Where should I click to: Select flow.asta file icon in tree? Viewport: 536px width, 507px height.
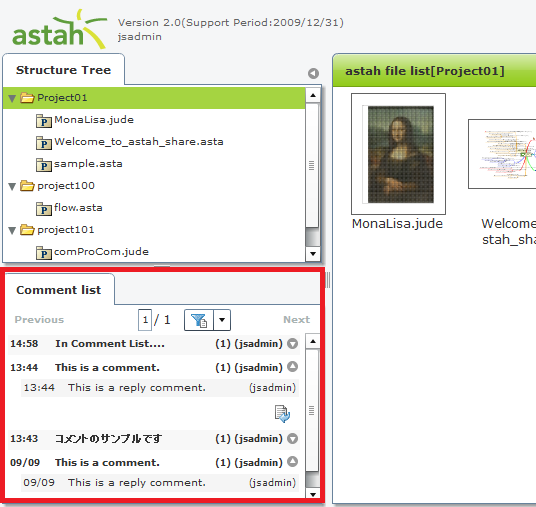44,209
